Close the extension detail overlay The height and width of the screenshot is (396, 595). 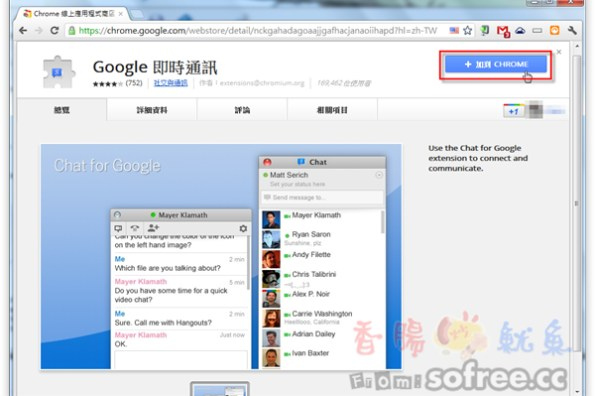click(x=559, y=52)
